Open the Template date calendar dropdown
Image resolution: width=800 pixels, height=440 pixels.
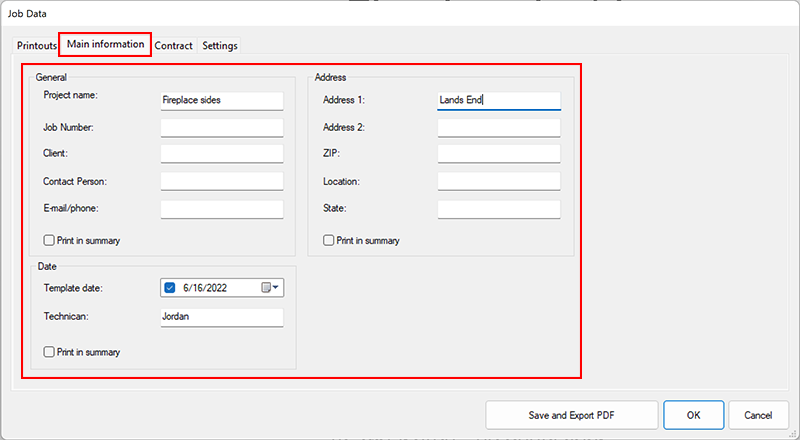point(270,288)
